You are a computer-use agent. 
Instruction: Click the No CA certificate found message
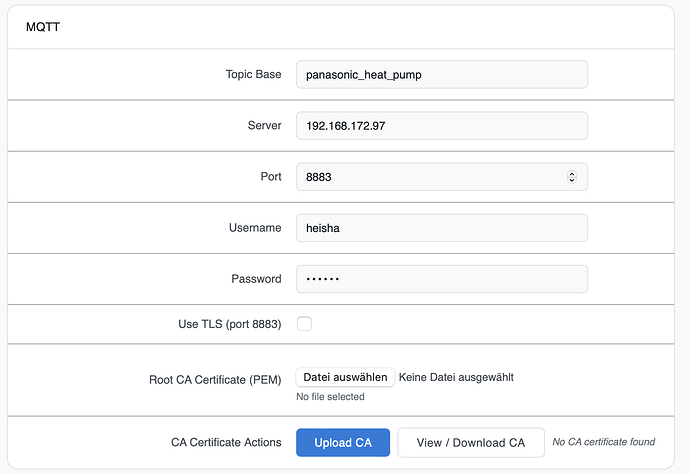(x=604, y=442)
